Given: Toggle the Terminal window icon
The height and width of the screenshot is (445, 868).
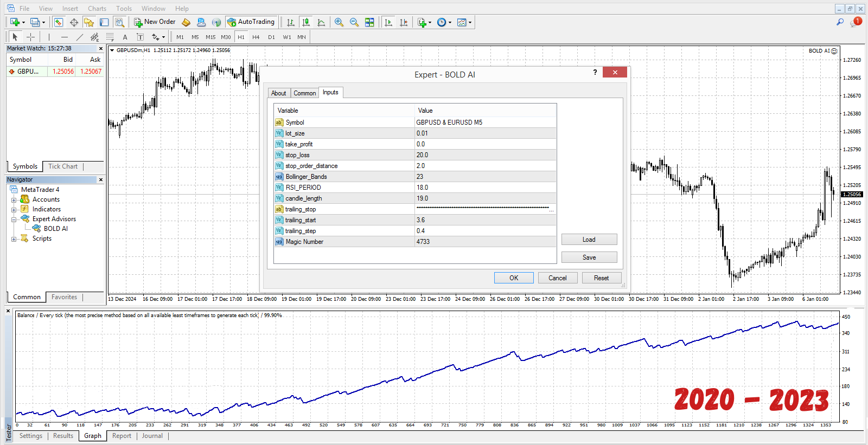Looking at the screenshot, I should click(x=104, y=22).
